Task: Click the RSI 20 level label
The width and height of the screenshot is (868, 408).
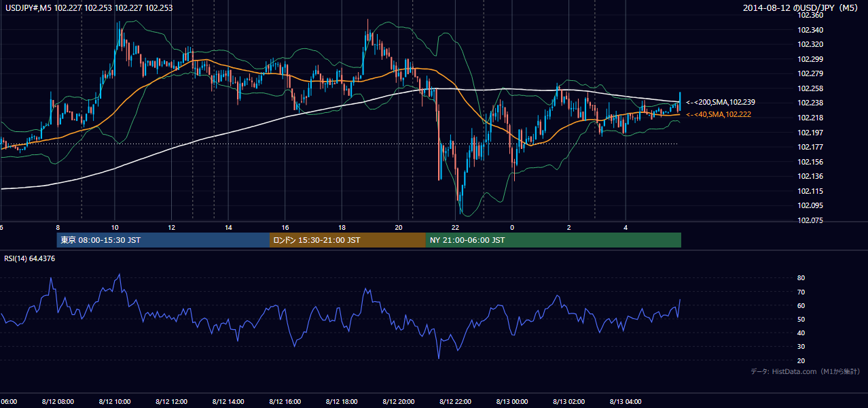Action: click(801, 360)
